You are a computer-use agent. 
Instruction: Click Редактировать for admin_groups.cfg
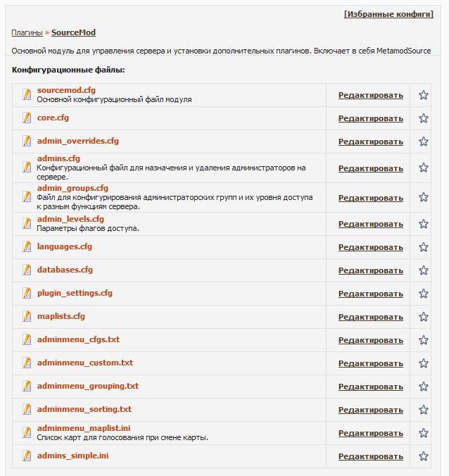370,198
